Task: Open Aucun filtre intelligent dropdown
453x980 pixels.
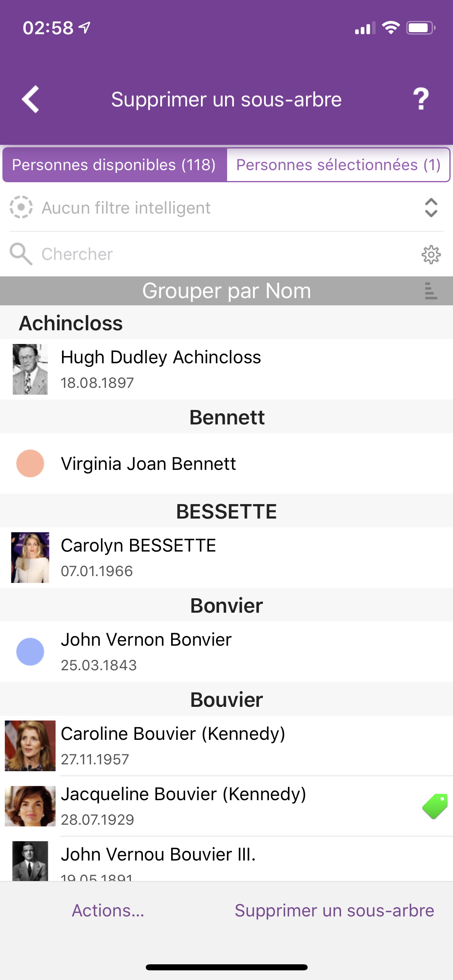Action: coord(226,208)
